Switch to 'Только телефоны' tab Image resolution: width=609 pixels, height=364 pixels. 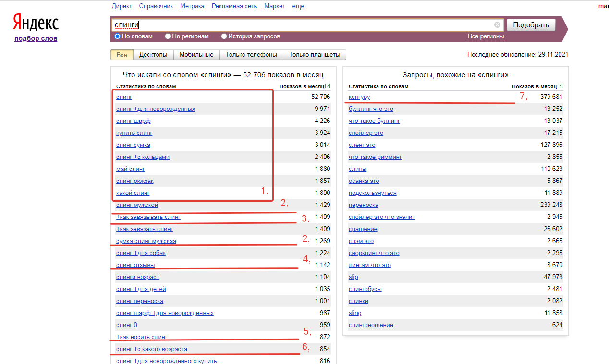(x=251, y=55)
